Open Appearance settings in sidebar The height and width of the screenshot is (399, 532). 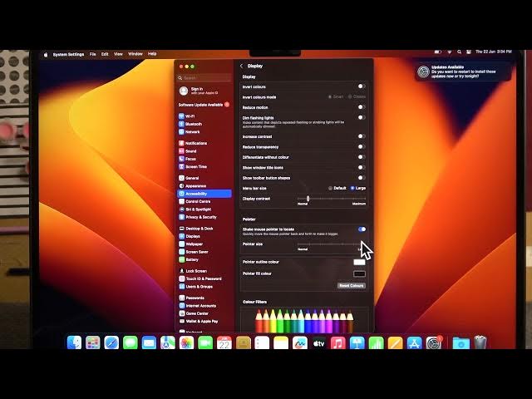click(x=192, y=186)
